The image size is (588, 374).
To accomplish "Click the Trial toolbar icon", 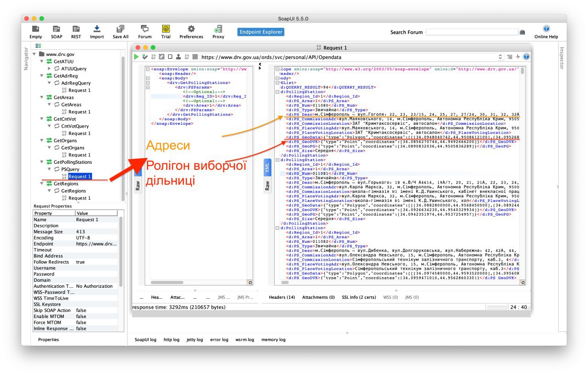I will 166,29.
